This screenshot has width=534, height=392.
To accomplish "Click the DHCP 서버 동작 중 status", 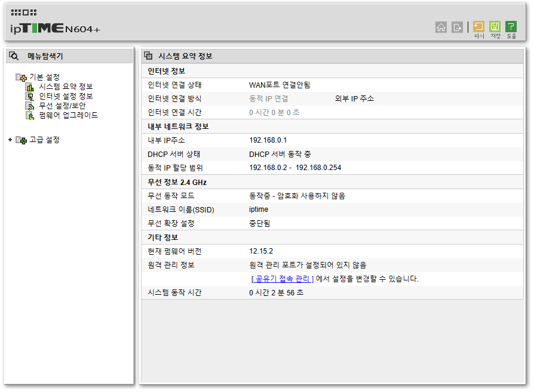I will click(280, 155).
